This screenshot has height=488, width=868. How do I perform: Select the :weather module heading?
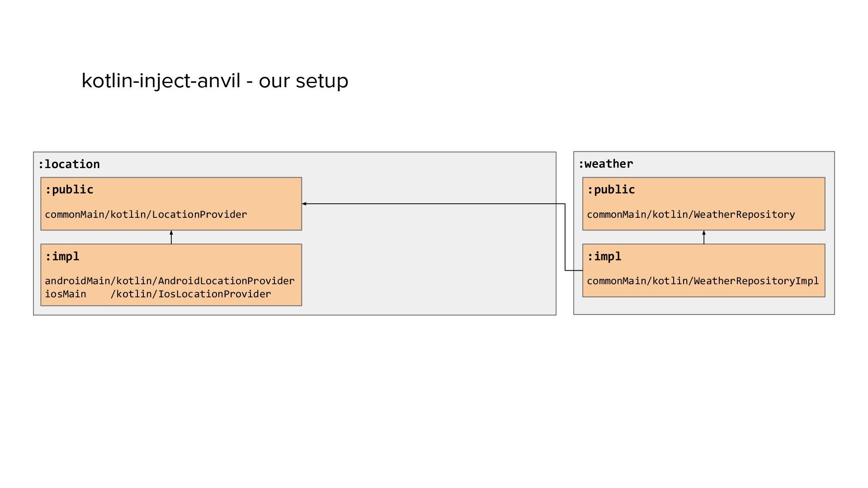pyautogui.click(x=606, y=164)
